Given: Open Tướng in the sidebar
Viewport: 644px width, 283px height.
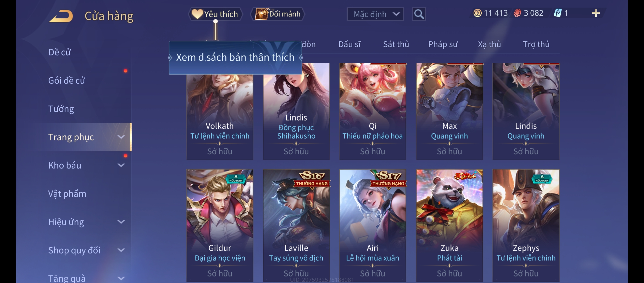Looking at the screenshot, I should (x=61, y=109).
